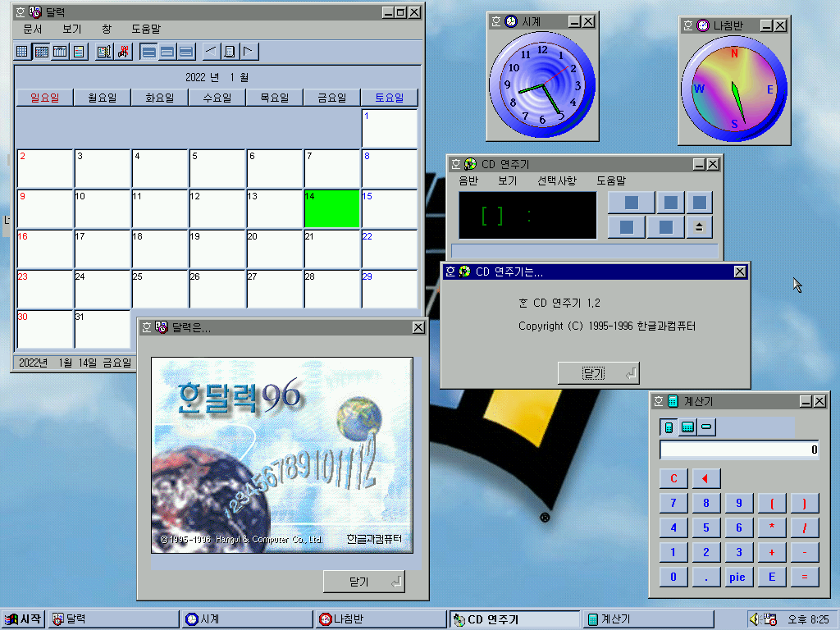Click the E key on the calculator
The height and width of the screenshot is (630, 840).
coord(772,577)
